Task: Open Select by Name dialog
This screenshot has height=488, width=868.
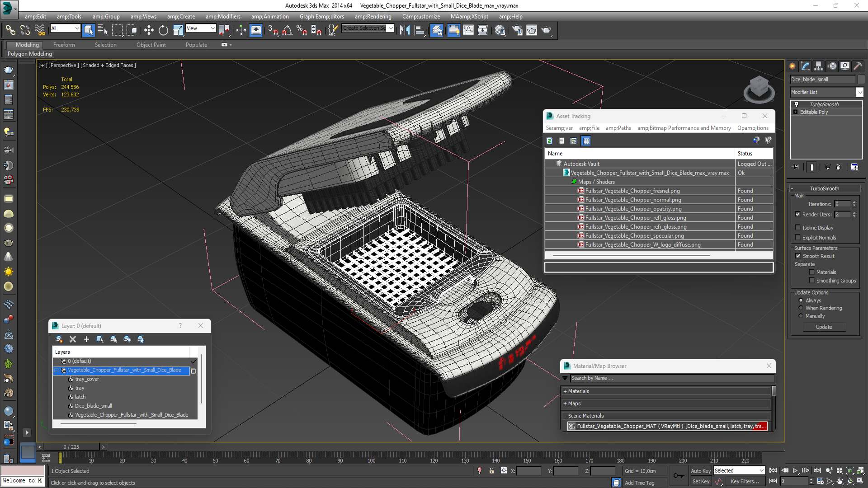Action: pos(103,30)
